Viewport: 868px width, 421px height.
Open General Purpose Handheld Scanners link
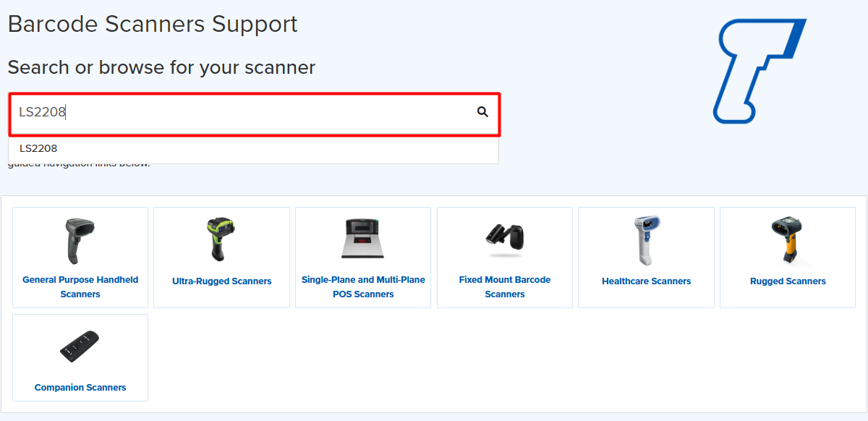pos(80,287)
